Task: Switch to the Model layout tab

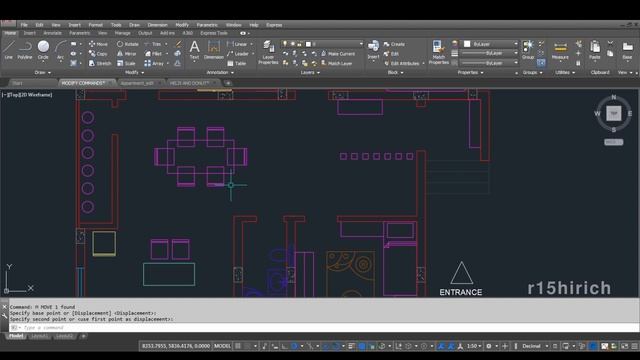Action: (x=16, y=336)
